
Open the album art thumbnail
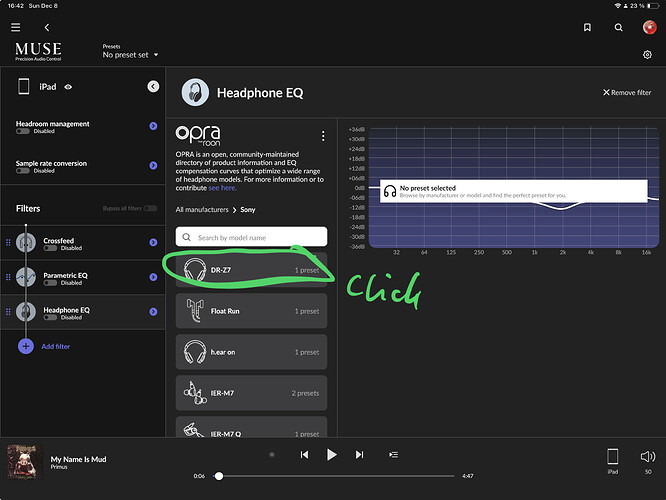[25, 462]
